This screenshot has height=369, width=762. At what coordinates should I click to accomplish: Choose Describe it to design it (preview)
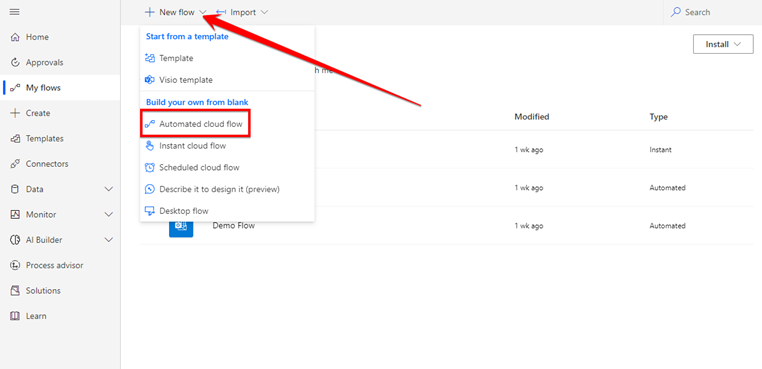click(x=227, y=189)
